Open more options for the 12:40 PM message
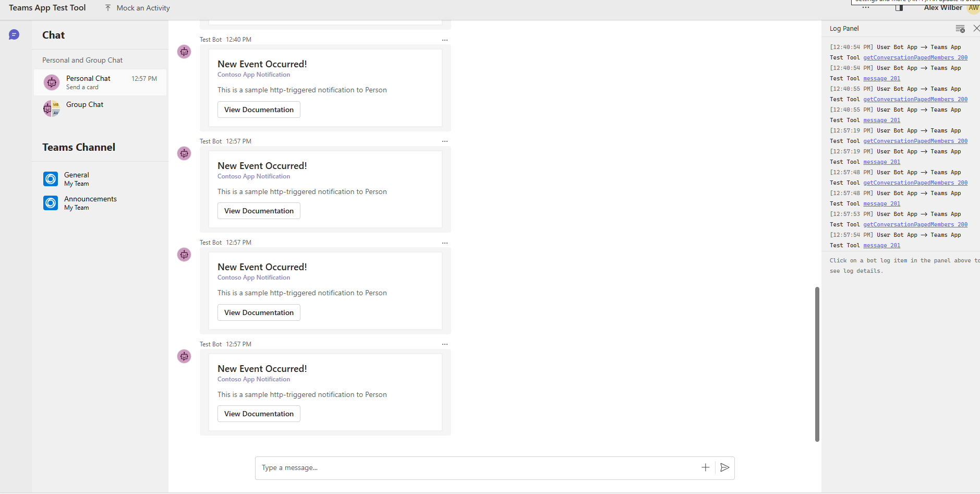The width and height of the screenshot is (980, 494). coord(445,40)
